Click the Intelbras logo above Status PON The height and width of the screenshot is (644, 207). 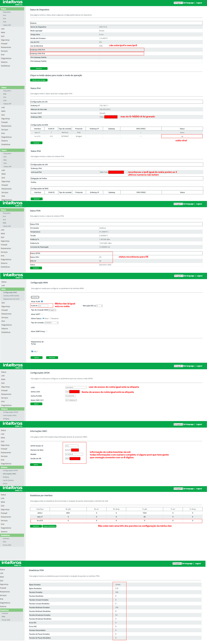coord(13,204)
